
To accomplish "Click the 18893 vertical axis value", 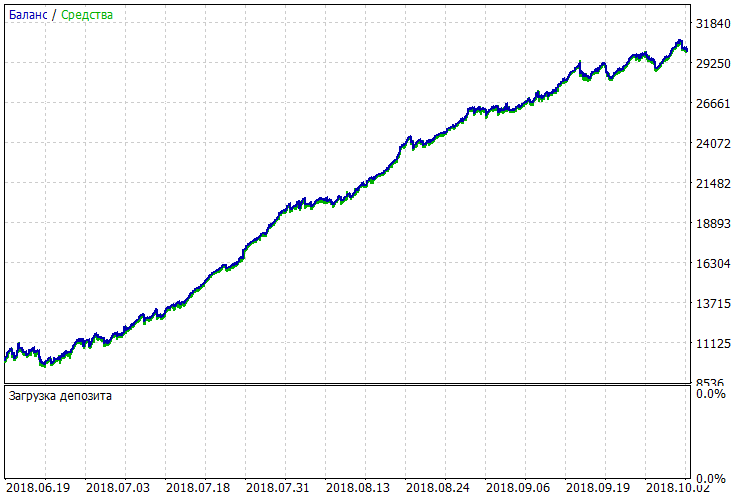I will [714, 224].
